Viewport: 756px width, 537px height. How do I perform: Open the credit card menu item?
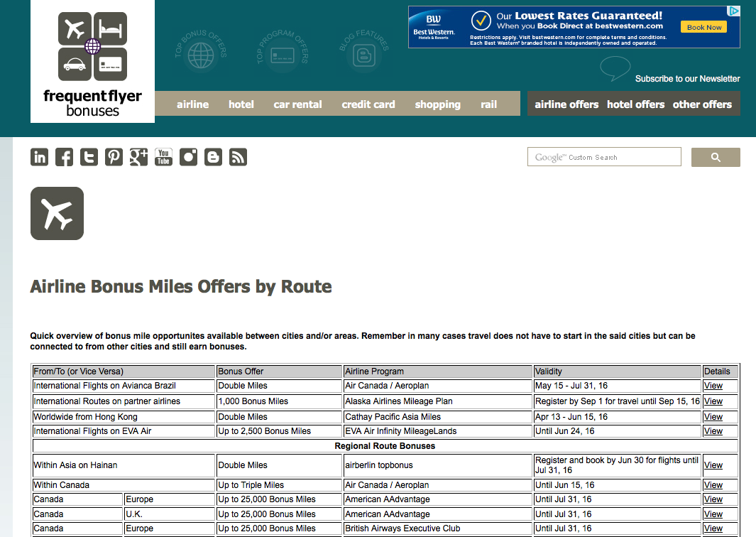click(x=368, y=104)
